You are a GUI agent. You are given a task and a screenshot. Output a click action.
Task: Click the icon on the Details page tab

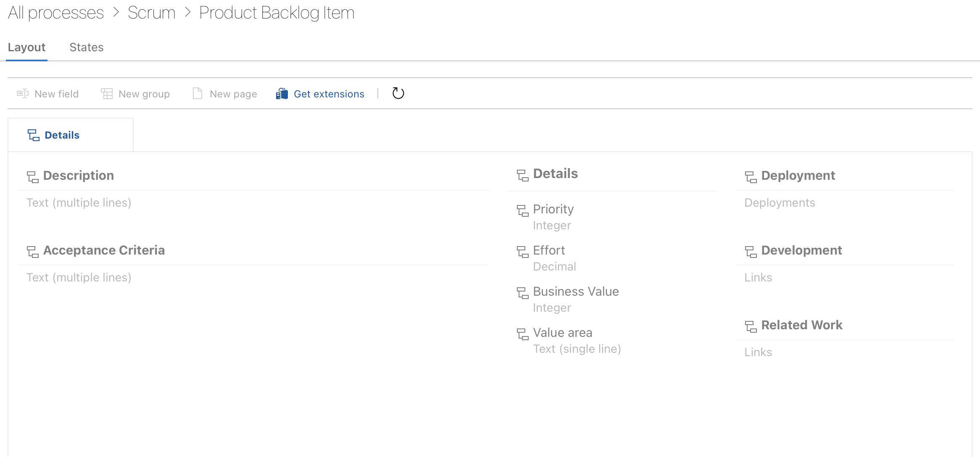[x=34, y=135]
